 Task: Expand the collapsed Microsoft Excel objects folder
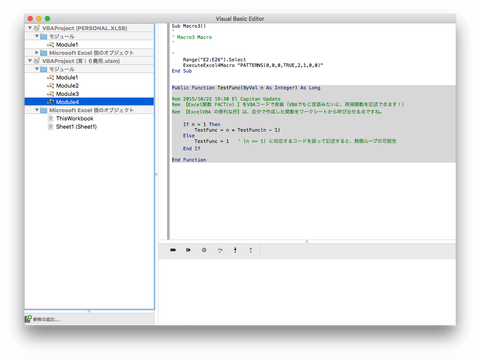[37, 53]
